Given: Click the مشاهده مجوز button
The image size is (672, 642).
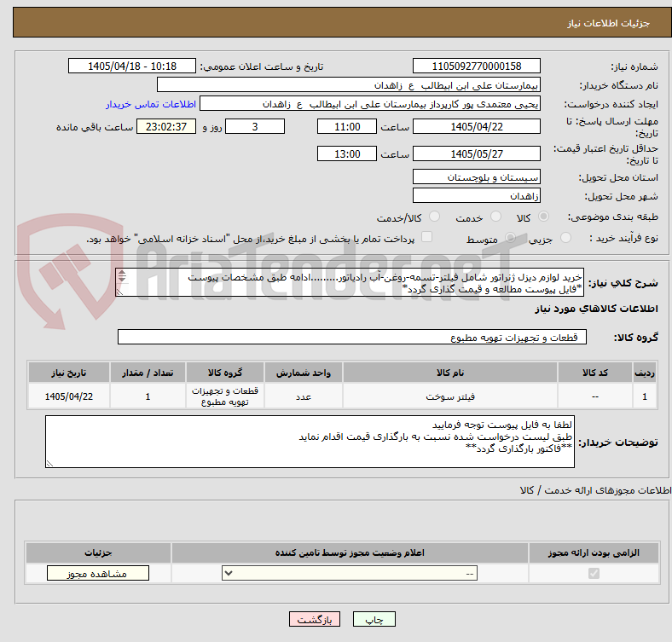Looking at the screenshot, I should pyautogui.click(x=98, y=574).
